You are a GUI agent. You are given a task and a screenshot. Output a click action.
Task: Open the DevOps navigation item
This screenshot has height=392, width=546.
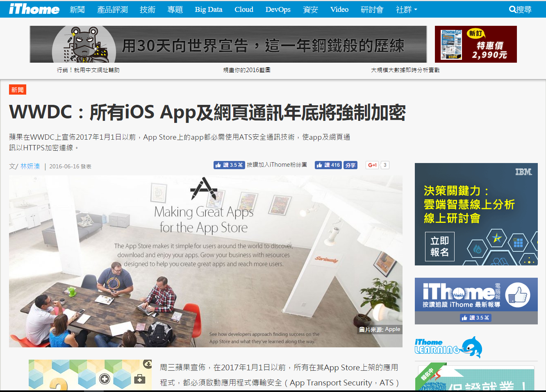coord(278,9)
